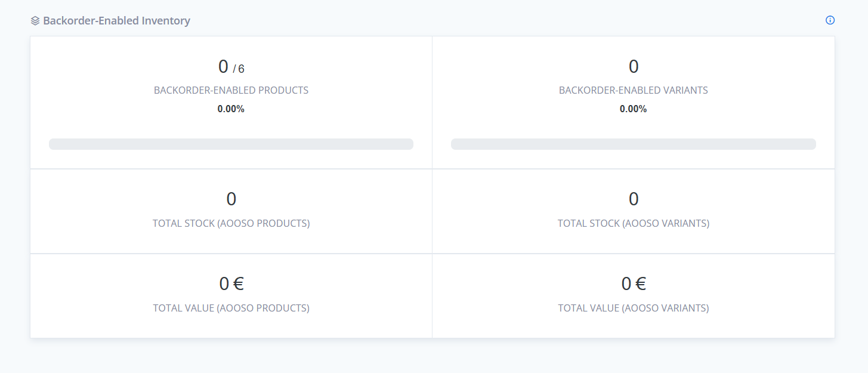Screen dimensions: 868x373
Task: Click the Backorder-Enabled Variants count
Action: tap(633, 66)
